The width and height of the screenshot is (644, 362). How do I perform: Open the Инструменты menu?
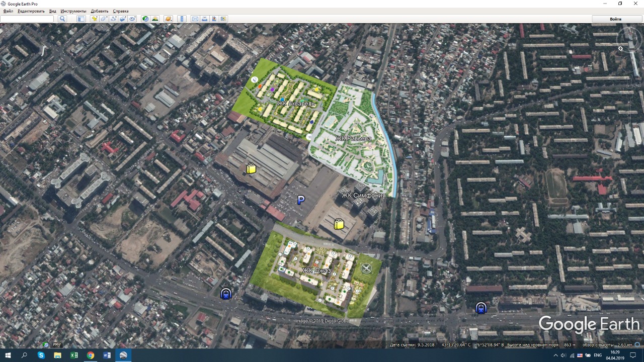click(x=73, y=11)
